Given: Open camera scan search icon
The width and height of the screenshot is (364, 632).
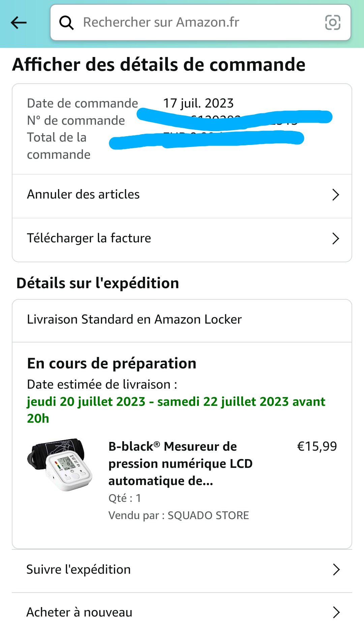Looking at the screenshot, I should point(332,23).
